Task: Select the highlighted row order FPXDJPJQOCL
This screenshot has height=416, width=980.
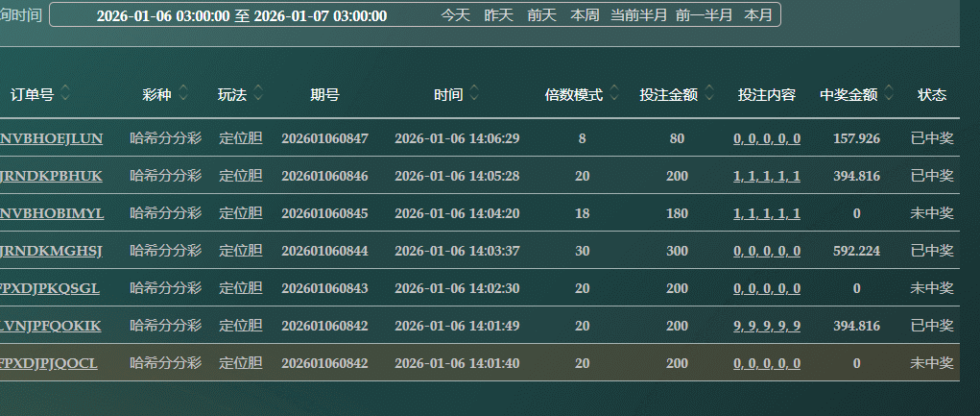Action: (49, 363)
